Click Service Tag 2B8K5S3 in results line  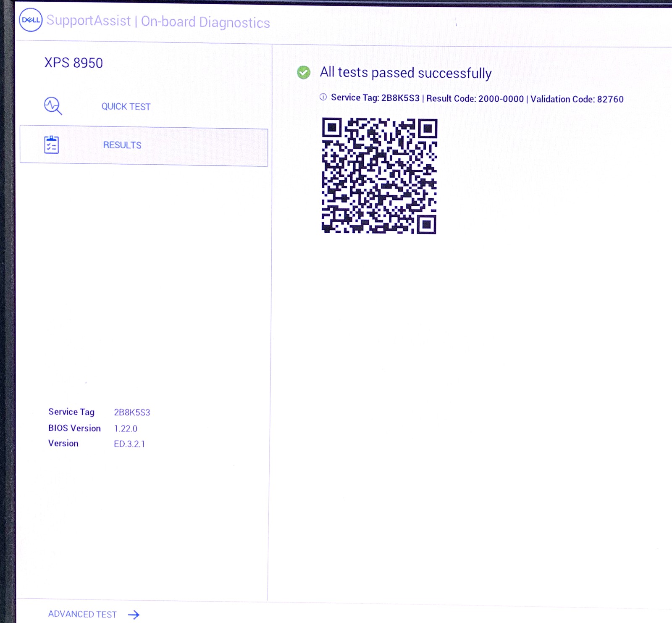[x=375, y=98]
